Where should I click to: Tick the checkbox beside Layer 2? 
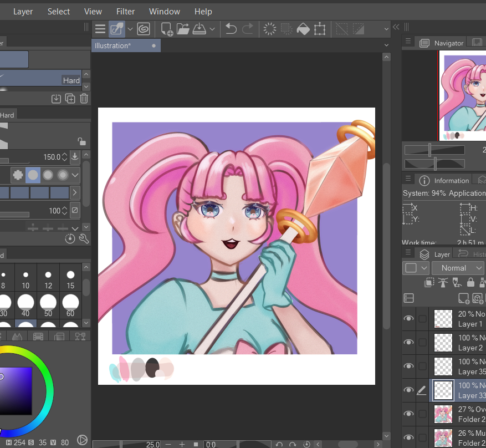pyautogui.click(x=422, y=343)
